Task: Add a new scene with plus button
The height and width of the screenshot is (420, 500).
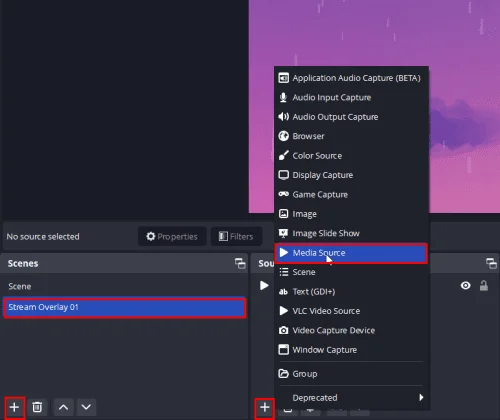Action: pos(14,407)
